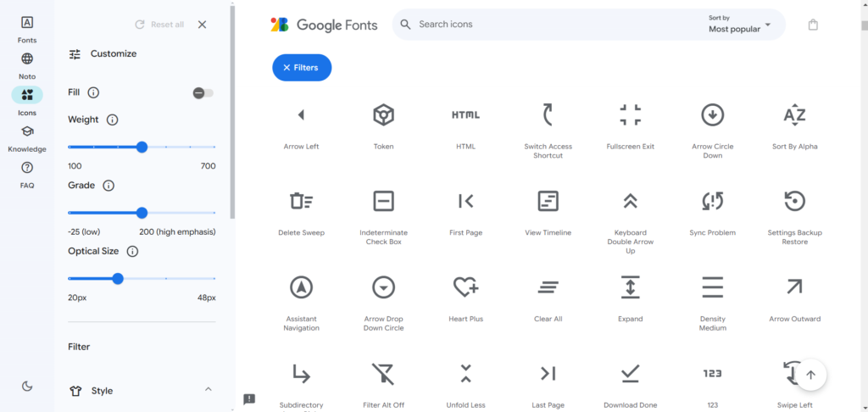Focus the Search icons field
868x412 pixels.
pos(551,25)
